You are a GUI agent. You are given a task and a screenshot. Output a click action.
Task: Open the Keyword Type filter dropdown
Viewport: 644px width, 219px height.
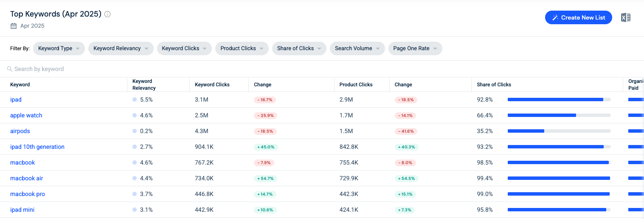click(59, 48)
